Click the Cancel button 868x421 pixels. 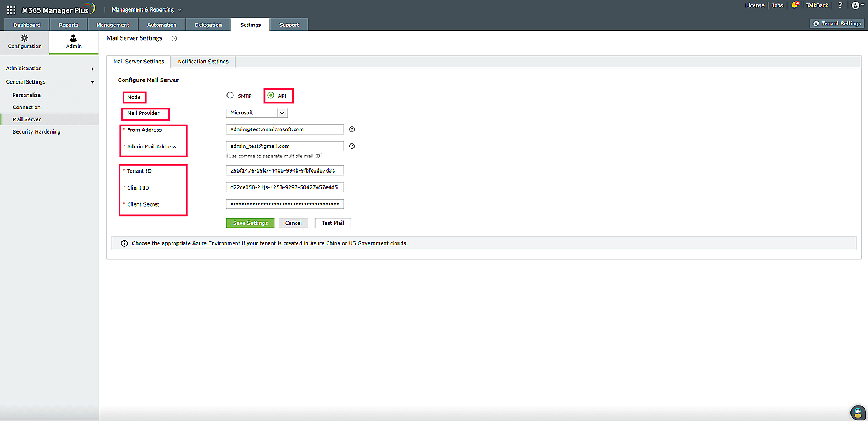click(294, 223)
